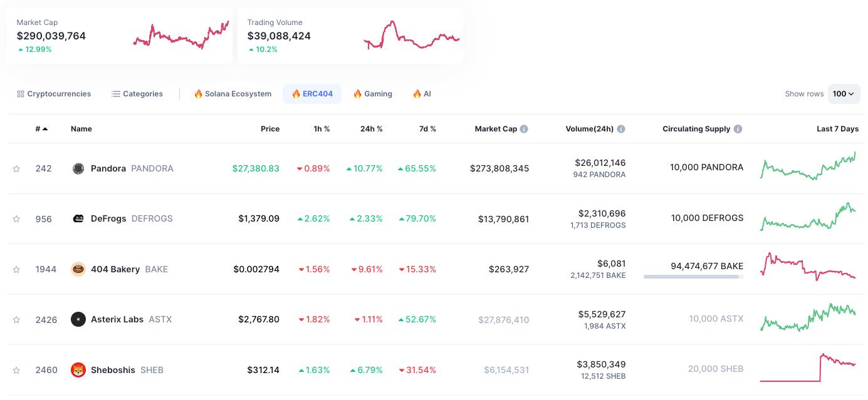Screen dimensions: 868x400
Task: Open the Pandora 7-day price chart
Action: click(x=808, y=168)
